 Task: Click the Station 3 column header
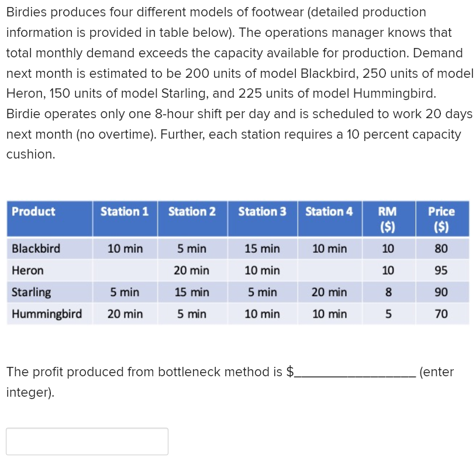click(x=262, y=211)
